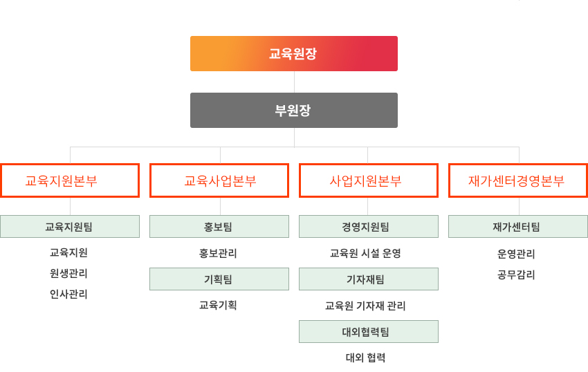Viewport: 588px width, 372px height.
Task: Click the 원생관리 text item
Action: (68, 274)
